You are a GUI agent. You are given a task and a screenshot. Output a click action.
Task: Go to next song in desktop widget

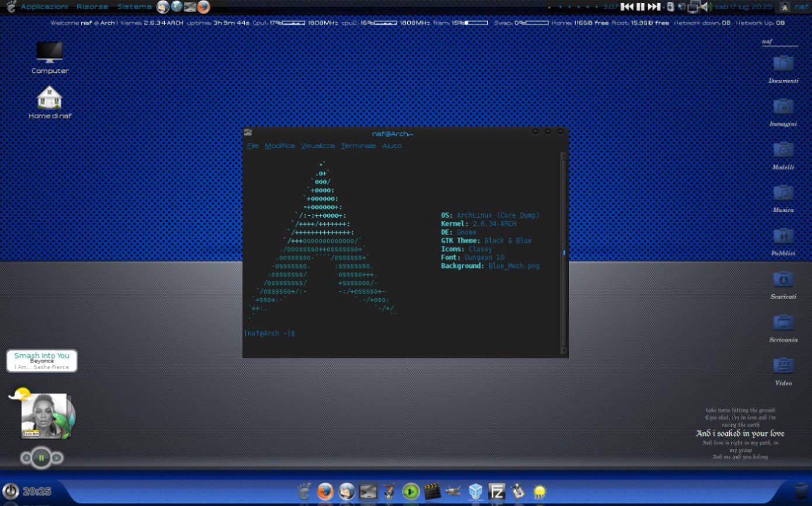[57, 458]
